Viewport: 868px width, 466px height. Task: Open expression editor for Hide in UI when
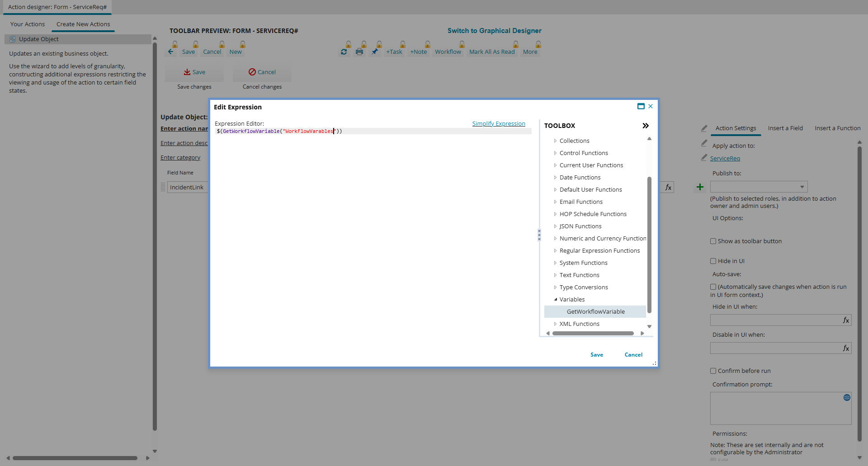point(846,320)
